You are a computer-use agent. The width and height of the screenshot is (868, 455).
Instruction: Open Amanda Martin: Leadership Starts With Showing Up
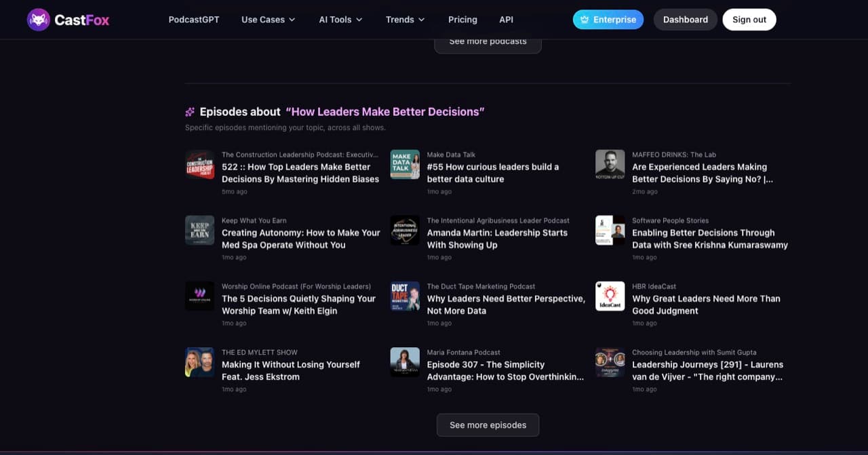pos(497,239)
